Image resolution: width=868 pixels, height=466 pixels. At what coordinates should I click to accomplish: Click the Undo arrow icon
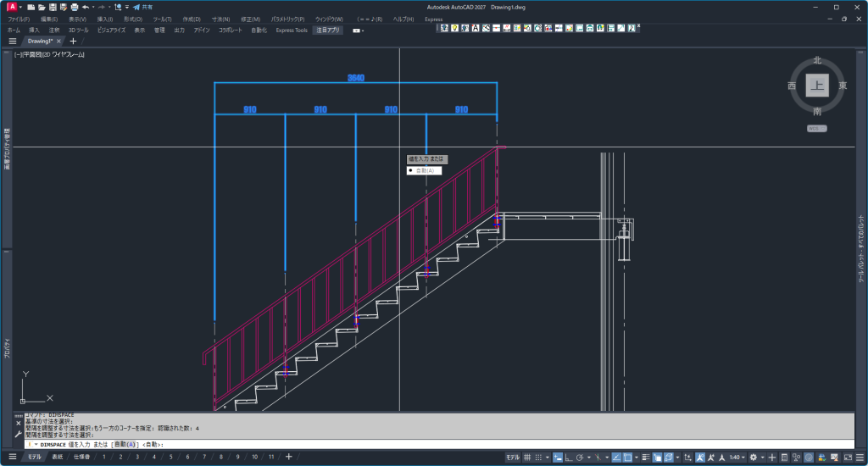pos(86,7)
